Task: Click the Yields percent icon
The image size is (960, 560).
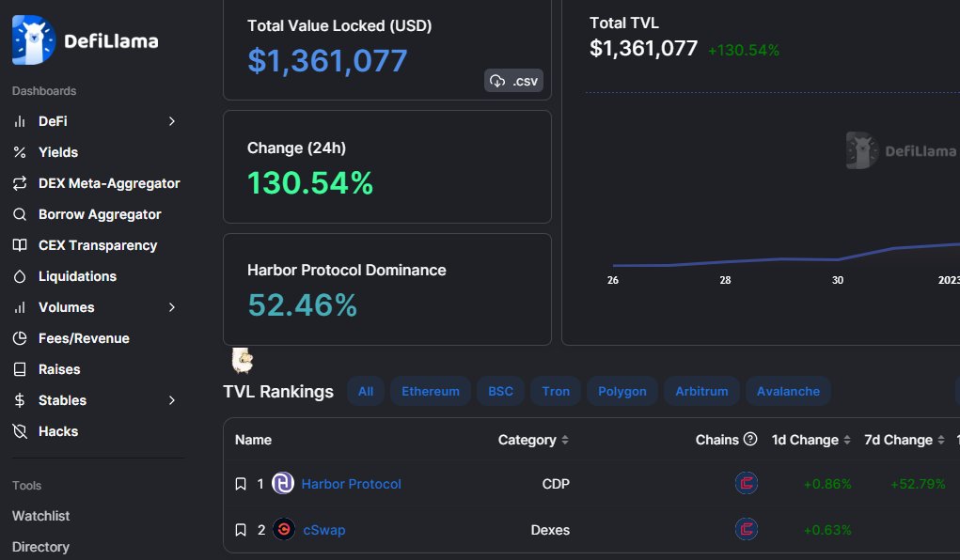Action: [20, 152]
